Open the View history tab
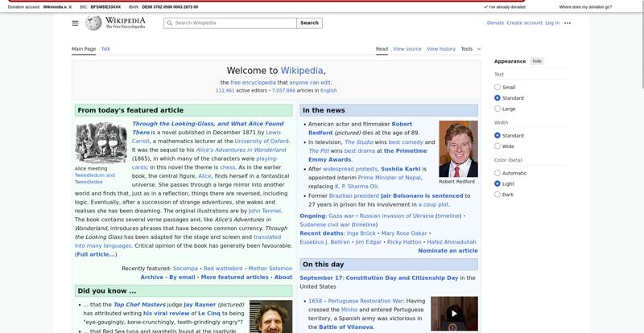644x333 pixels. pyautogui.click(x=441, y=49)
